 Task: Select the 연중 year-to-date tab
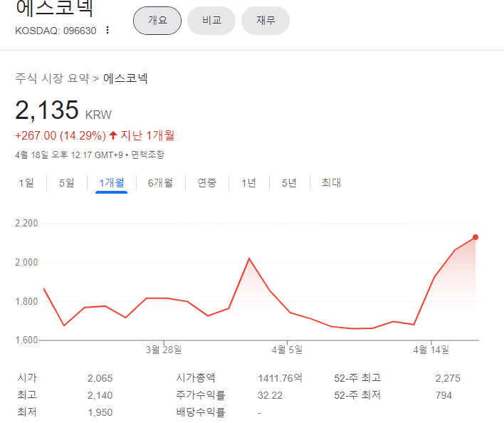coord(206,183)
